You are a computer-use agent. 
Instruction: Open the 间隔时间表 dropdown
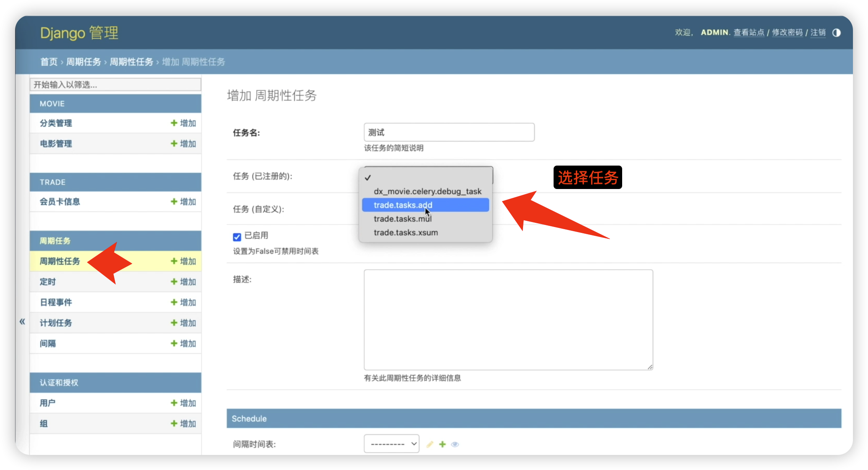pyautogui.click(x=391, y=444)
